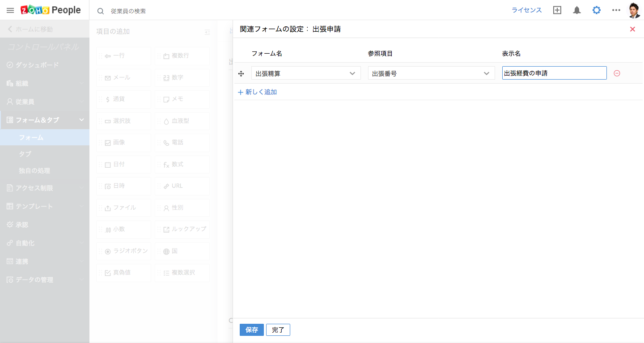This screenshot has width=644, height=343.
Task: Click the user profile avatar
Action: [634, 10]
